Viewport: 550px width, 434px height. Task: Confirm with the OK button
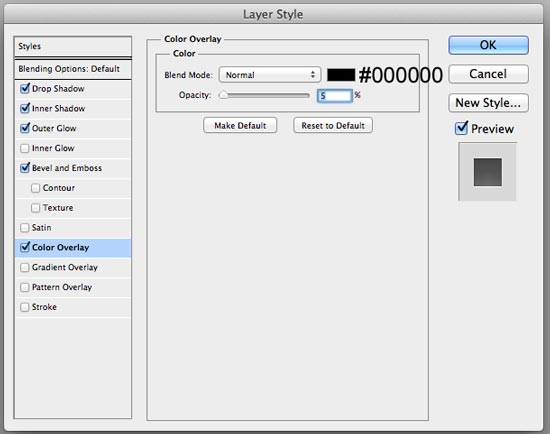pos(488,45)
